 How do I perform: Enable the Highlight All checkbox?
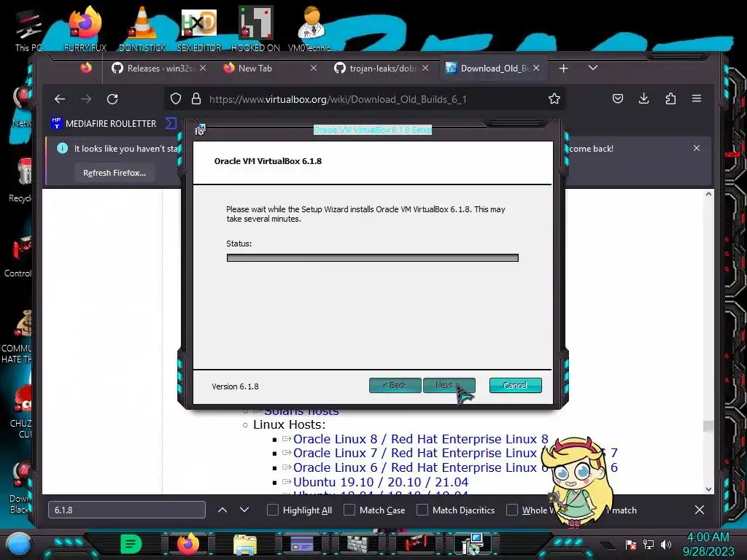click(273, 510)
